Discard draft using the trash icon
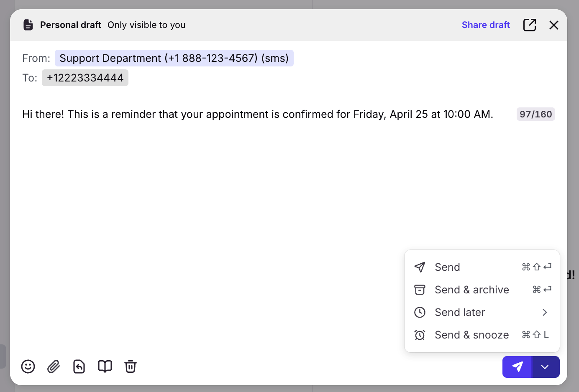The height and width of the screenshot is (392, 579). click(131, 367)
